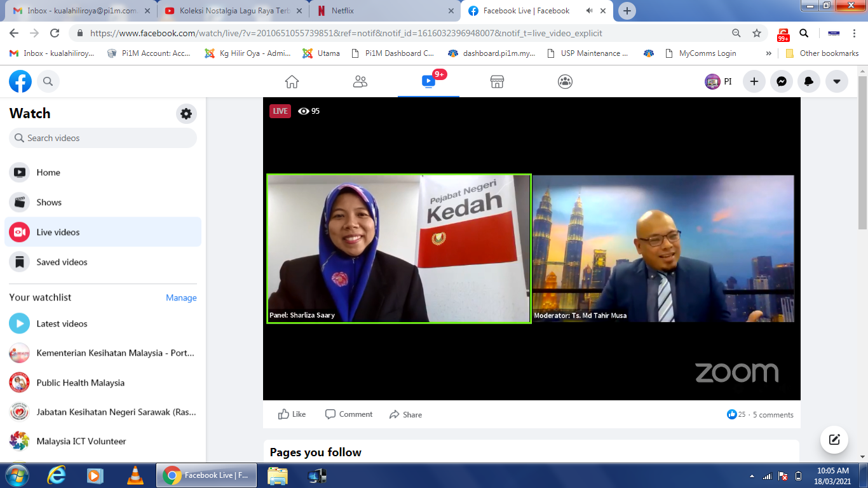Click the Create plus button
Screen dimensions: 868x488
(x=754, y=81)
